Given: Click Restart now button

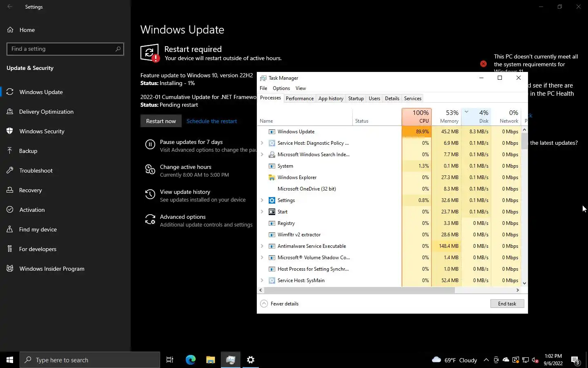Looking at the screenshot, I should [161, 121].
